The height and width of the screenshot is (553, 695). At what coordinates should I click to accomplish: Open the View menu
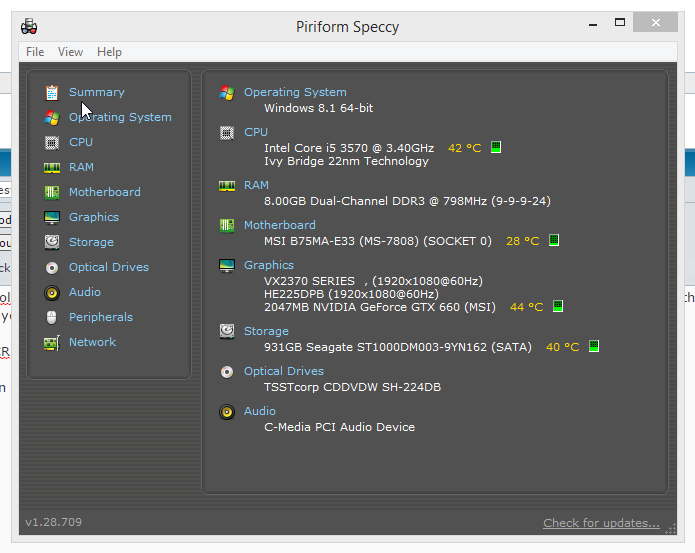point(70,52)
